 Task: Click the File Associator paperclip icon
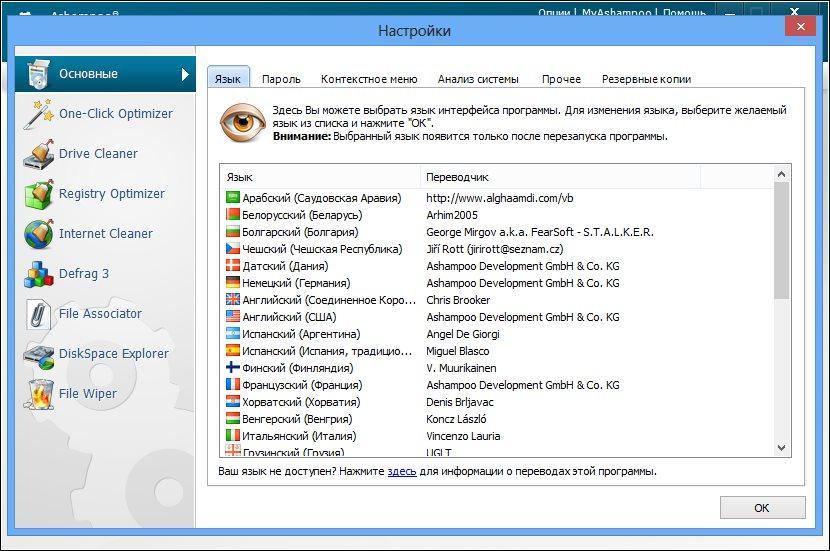click(39, 314)
